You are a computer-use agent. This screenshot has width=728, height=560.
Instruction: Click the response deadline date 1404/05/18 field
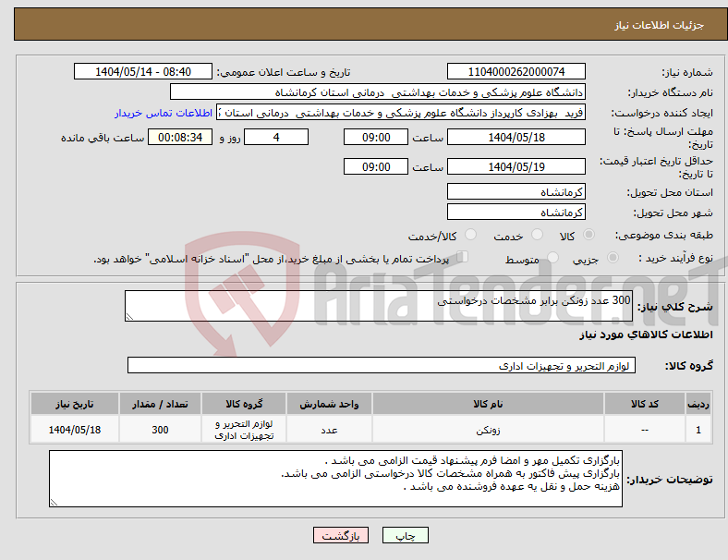click(516, 137)
